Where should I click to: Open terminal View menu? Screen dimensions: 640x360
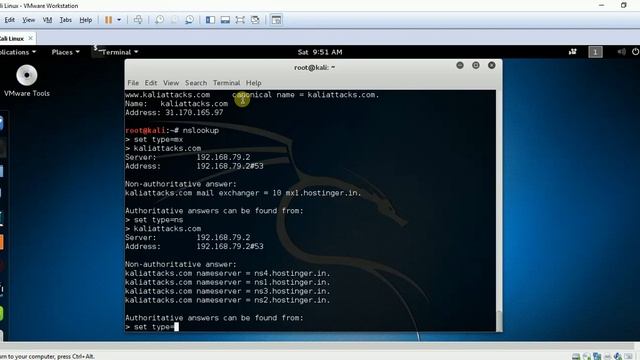coord(171,83)
